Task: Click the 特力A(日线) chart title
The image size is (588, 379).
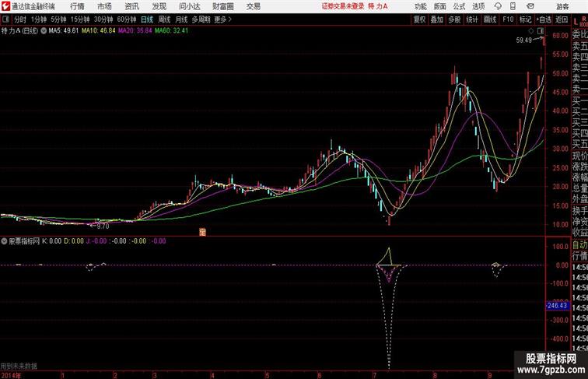Action: click(20, 31)
